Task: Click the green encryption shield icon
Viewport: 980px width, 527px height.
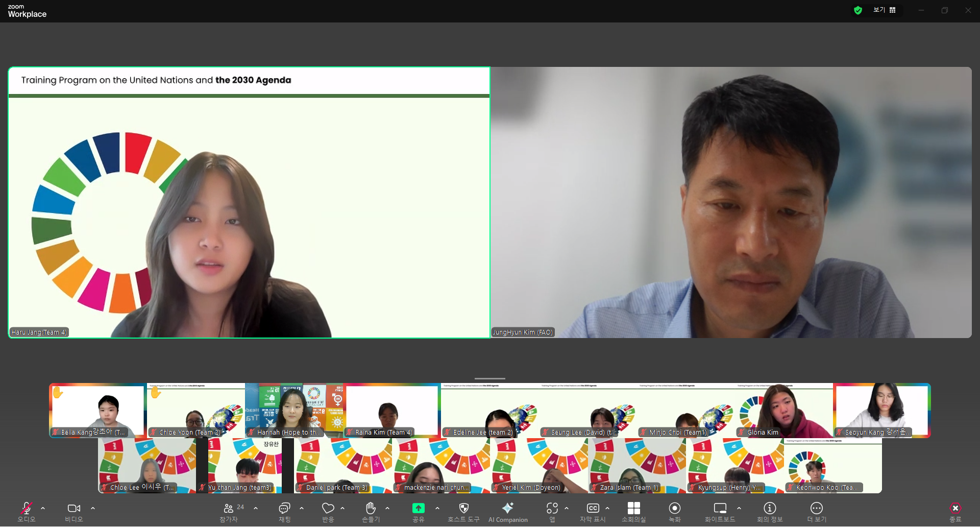Action: (x=858, y=10)
